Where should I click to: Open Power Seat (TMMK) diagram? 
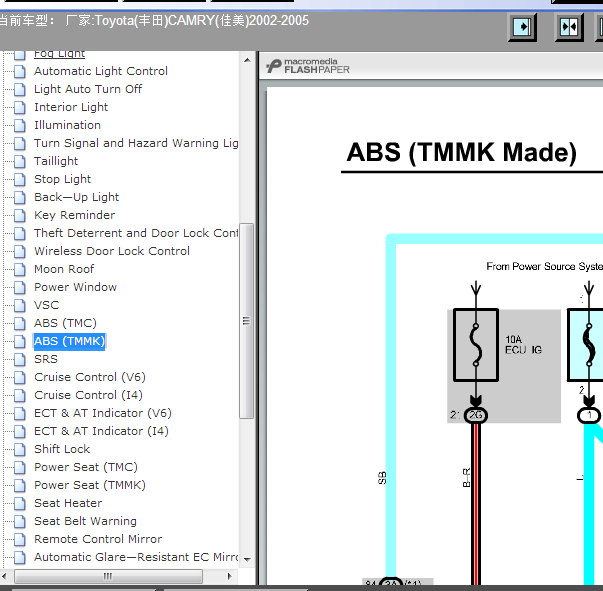click(90, 485)
